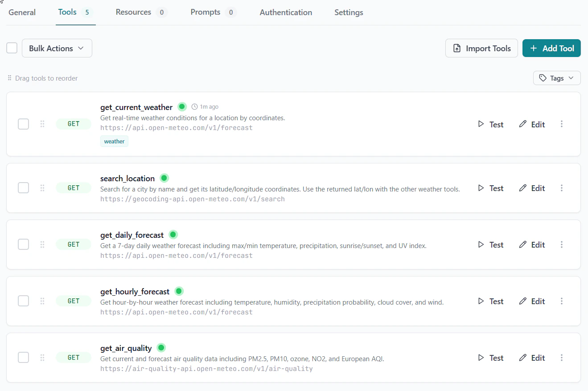The height and width of the screenshot is (391, 588).
Task: Click the '1m ago' timestamp
Action: point(209,107)
